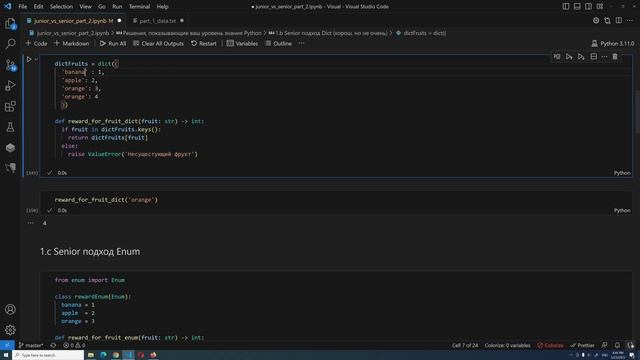Open the Manage gear in activity bar
The height and width of the screenshot is (360, 640).
coord(10,329)
